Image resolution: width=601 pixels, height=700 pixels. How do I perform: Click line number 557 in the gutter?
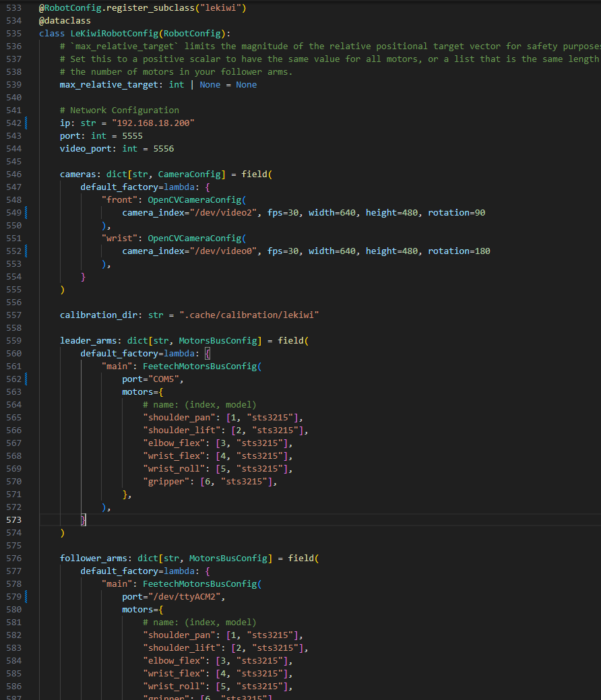click(14, 315)
